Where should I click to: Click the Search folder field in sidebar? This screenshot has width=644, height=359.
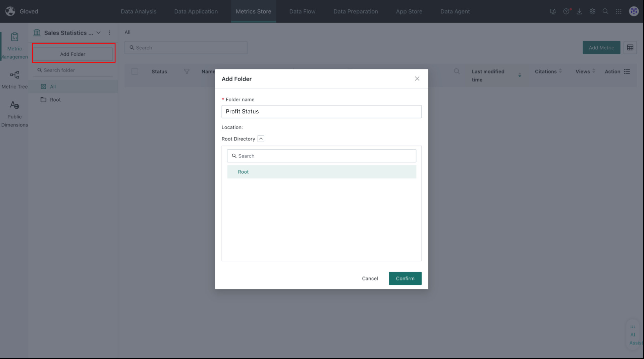[73, 70]
